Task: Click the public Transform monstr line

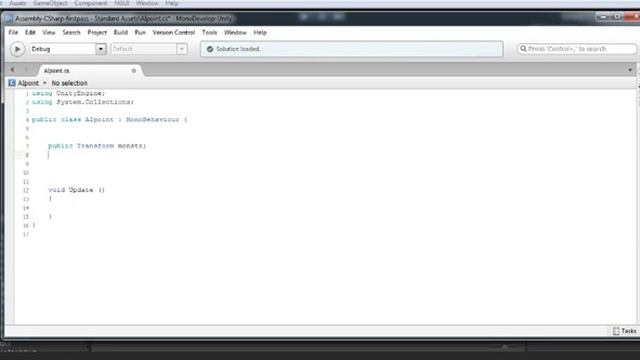Action: pos(97,146)
